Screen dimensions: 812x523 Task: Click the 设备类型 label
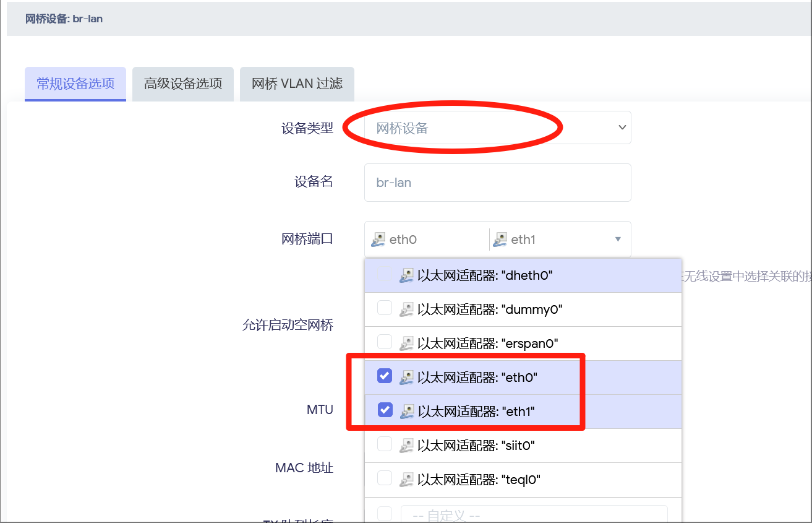307,128
